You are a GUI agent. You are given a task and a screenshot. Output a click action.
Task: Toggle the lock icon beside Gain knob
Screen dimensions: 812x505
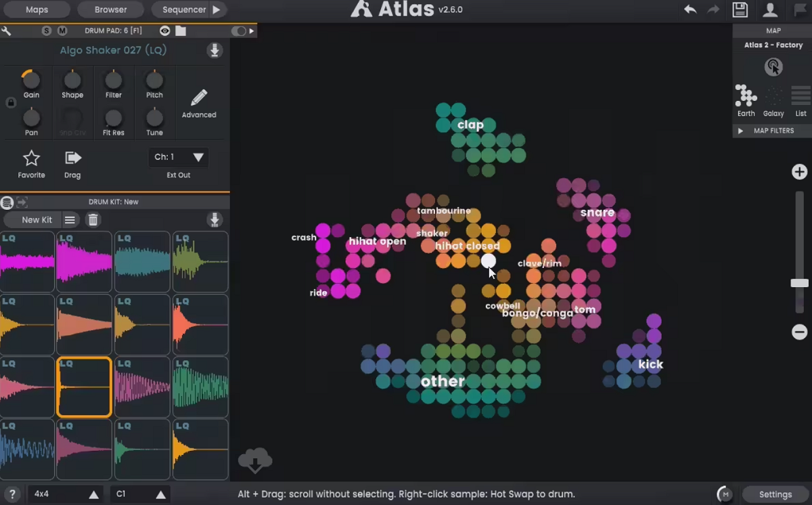click(11, 103)
